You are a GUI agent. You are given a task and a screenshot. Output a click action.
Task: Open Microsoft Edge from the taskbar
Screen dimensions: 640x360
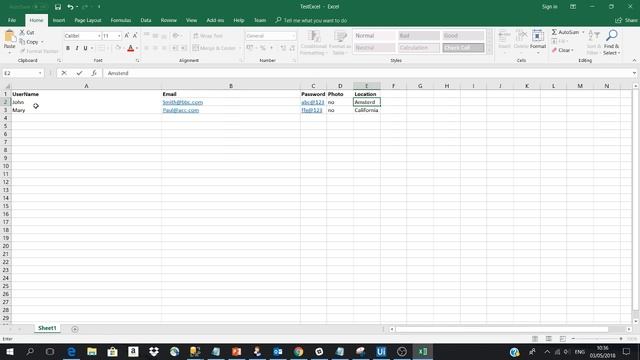pyautogui.click(x=71, y=351)
